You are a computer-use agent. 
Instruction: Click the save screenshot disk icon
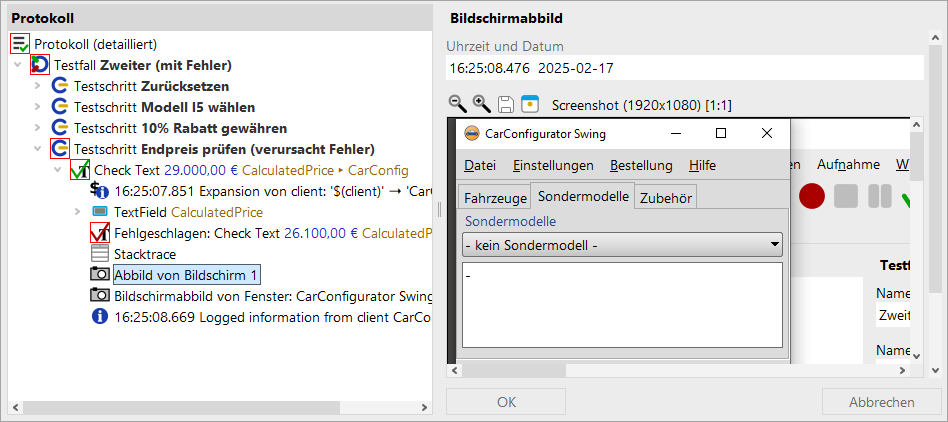pyautogui.click(x=506, y=105)
